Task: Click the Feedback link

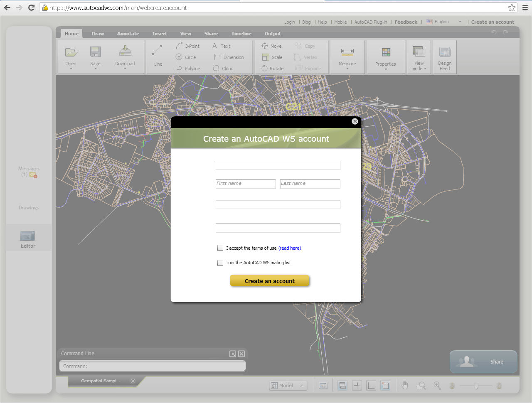Action: 406,22
